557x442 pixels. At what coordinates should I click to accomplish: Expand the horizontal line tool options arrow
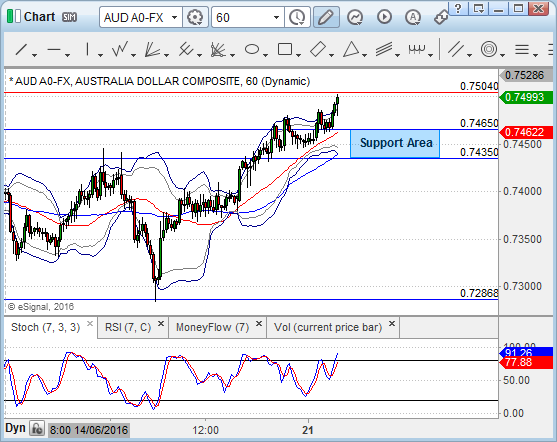pyautogui.click(x=67, y=55)
